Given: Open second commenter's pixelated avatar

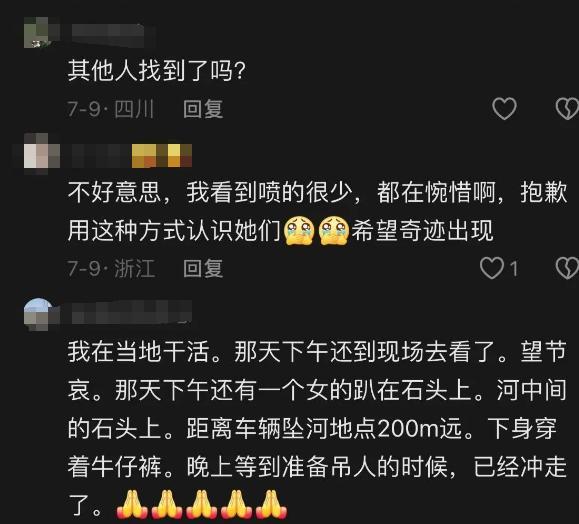Looking at the screenshot, I should [x=42, y=153].
